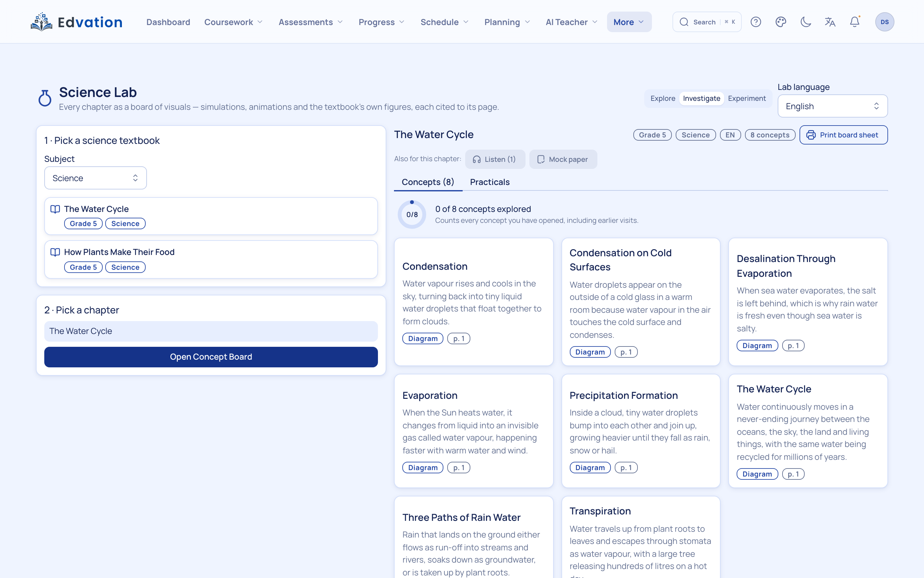Click Diagram tag on Condensation card
The width and height of the screenshot is (924, 578).
tap(423, 339)
